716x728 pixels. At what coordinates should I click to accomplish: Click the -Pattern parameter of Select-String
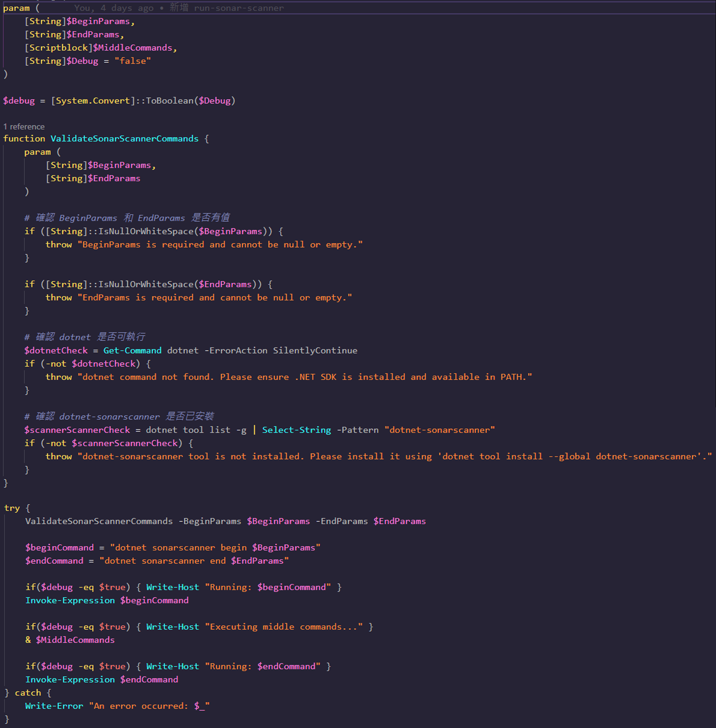(x=357, y=430)
